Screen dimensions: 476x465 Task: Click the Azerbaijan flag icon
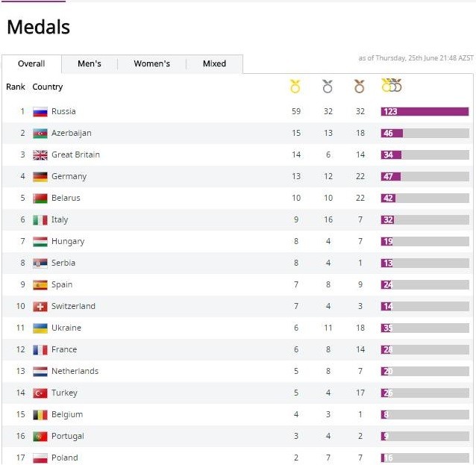click(x=40, y=134)
